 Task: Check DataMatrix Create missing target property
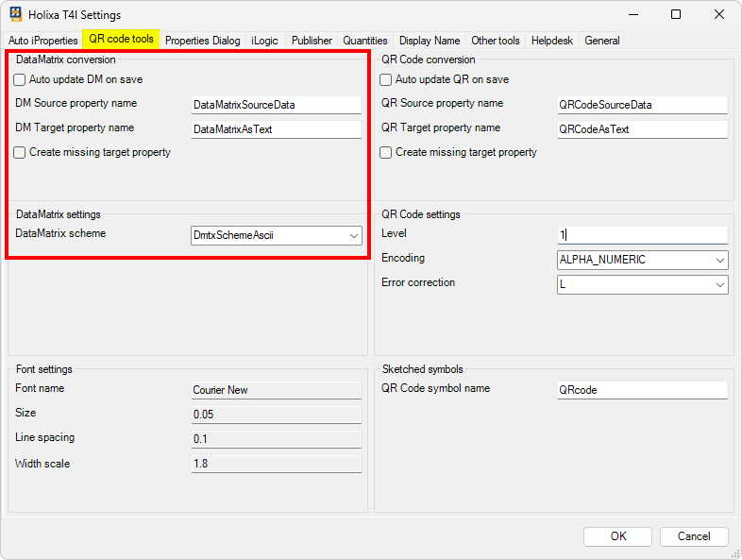(x=20, y=152)
